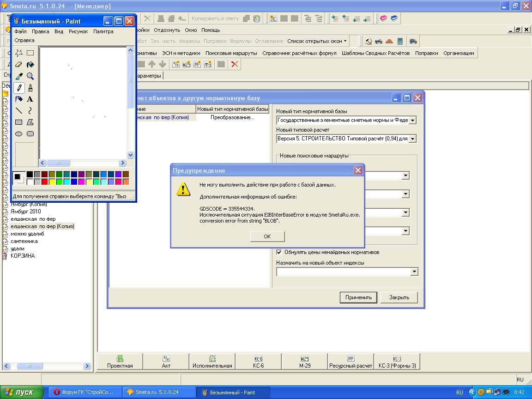Toggle 'Обнулять цены ненайденых нормативов' checkbox
The height and width of the screenshot is (399, 532).
pos(279,252)
